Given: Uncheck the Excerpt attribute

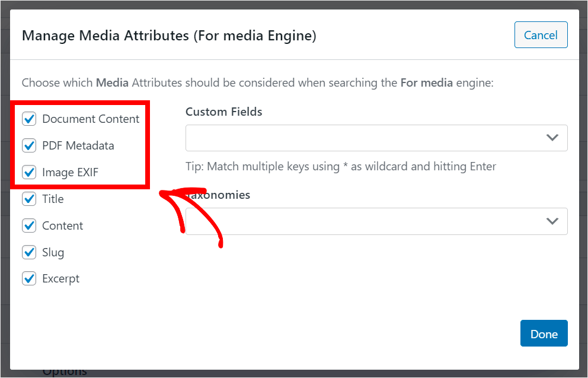Looking at the screenshot, I should (x=29, y=278).
